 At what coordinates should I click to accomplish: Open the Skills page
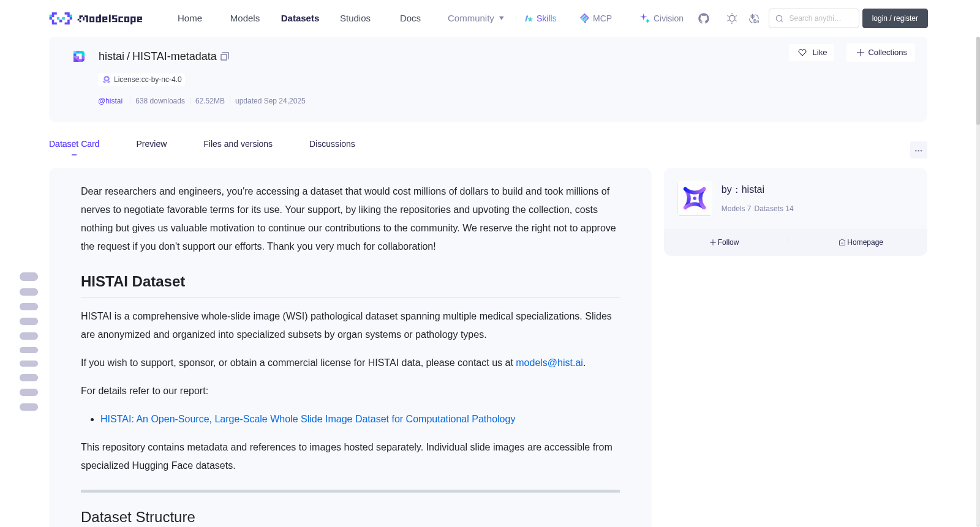[546, 18]
